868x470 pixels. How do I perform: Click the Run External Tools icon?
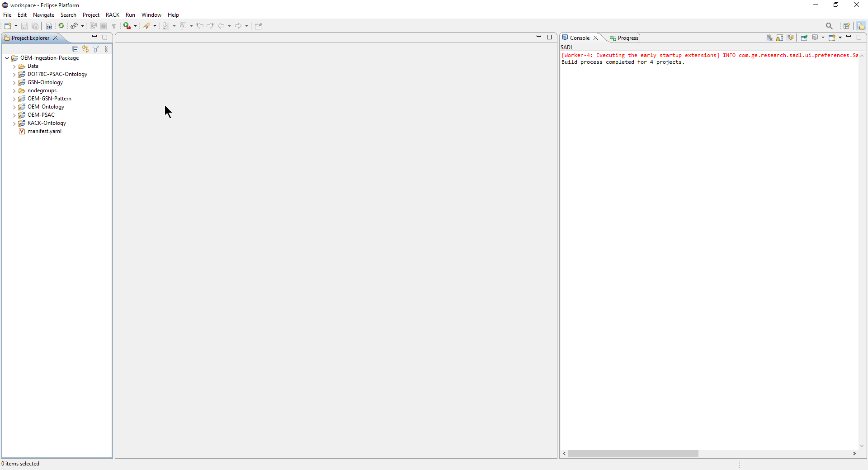point(127,26)
